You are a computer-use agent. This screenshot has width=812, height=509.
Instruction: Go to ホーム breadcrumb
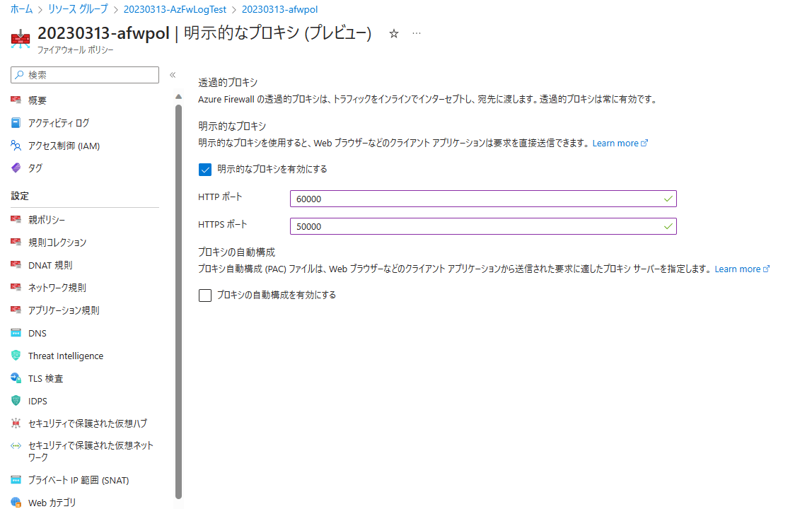coord(22,9)
